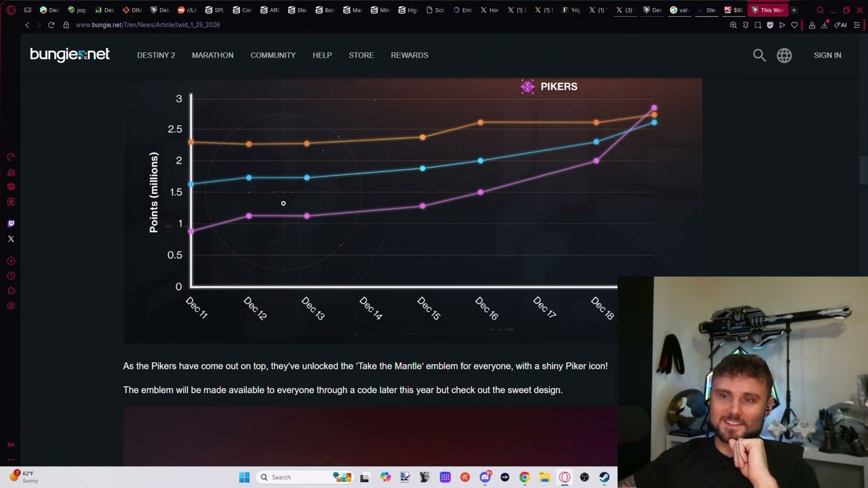Click the 'Points (millions)' axis label
Viewport: 868px width, 488px height.
point(154,192)
